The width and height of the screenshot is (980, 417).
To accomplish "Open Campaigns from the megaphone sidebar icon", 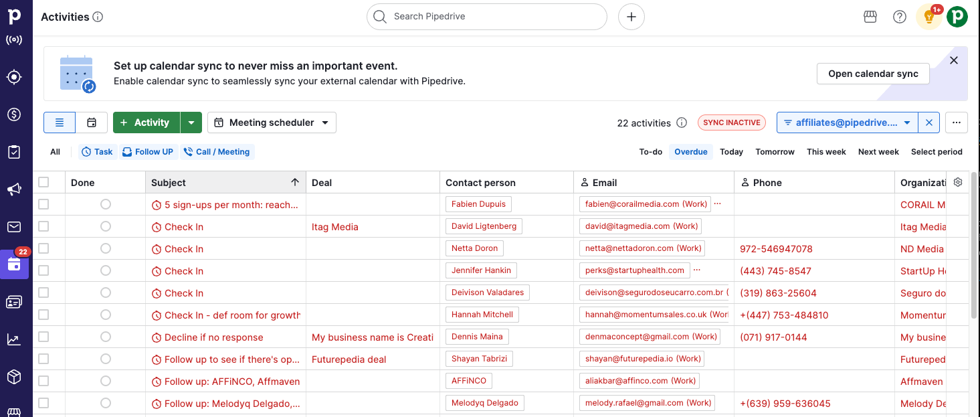I will pos(14,189).
